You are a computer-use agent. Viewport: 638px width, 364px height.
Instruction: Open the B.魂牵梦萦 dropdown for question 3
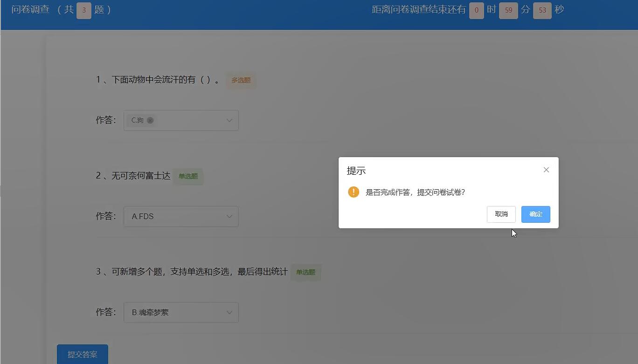(x=181, y=312)
